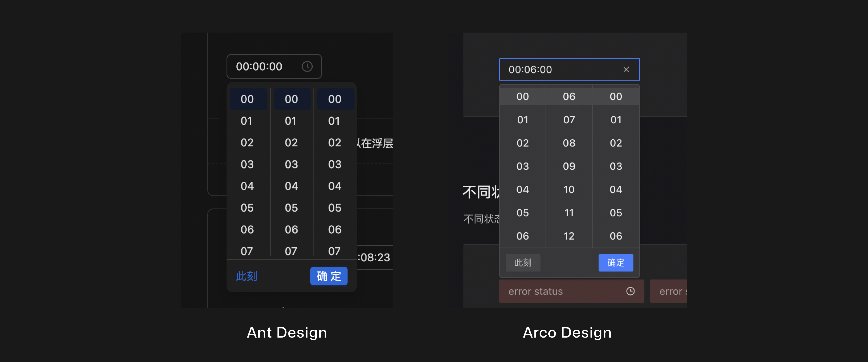Select second 01 in Ant Design's seconds column
This screenshot has height=362, width=868.
click(334, 121)
